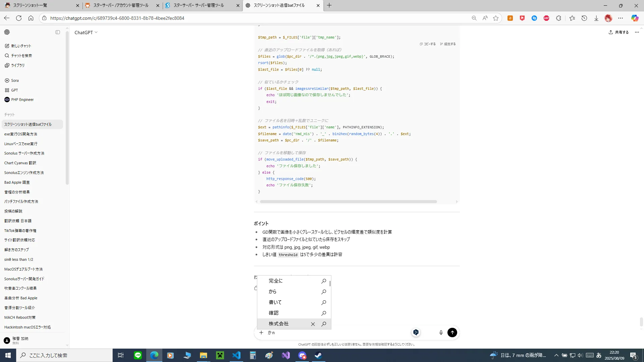
Task: Open Visual Studio Code from taskbar
Action: (x=236, y=355)
